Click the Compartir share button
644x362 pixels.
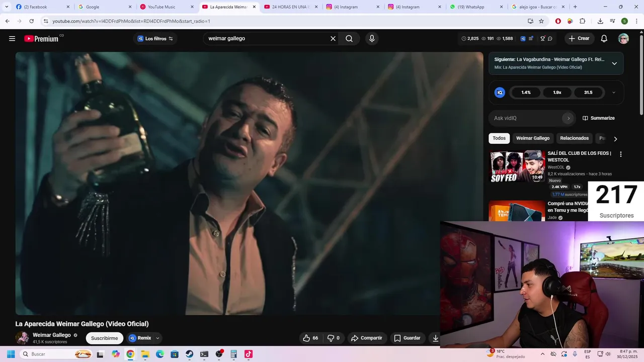point(367,338)
